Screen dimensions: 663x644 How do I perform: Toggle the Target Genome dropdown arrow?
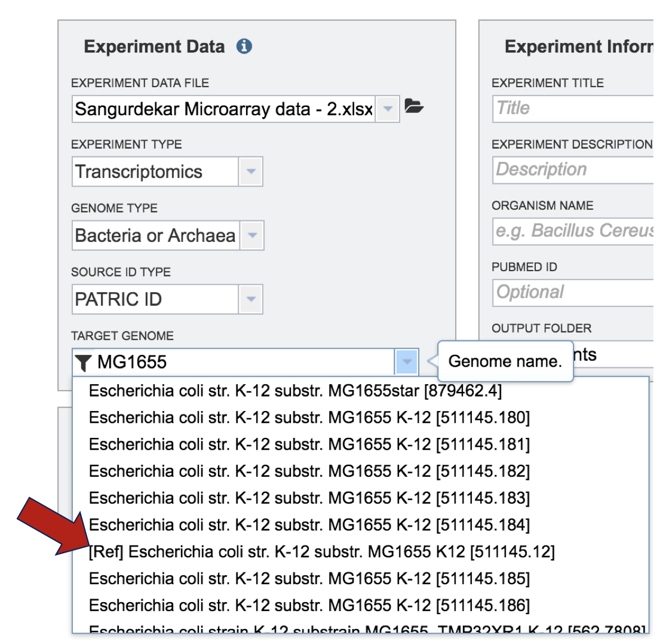407,361
